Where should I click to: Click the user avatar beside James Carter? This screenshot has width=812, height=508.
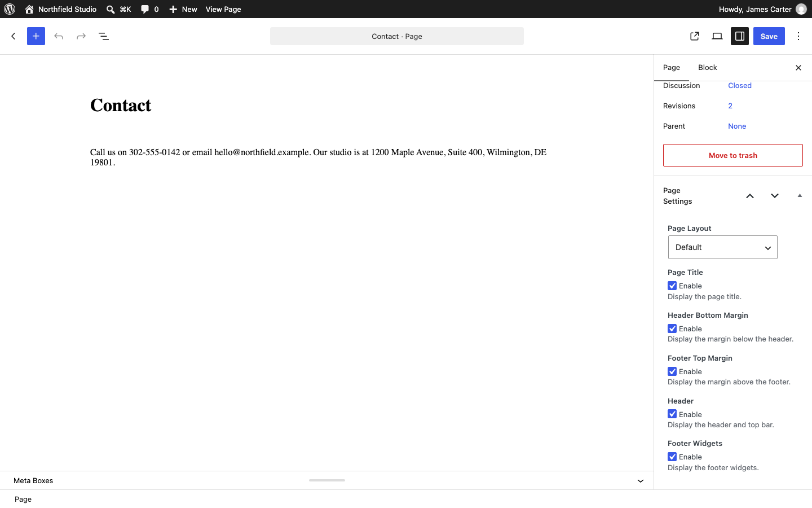tap(801, 9)
